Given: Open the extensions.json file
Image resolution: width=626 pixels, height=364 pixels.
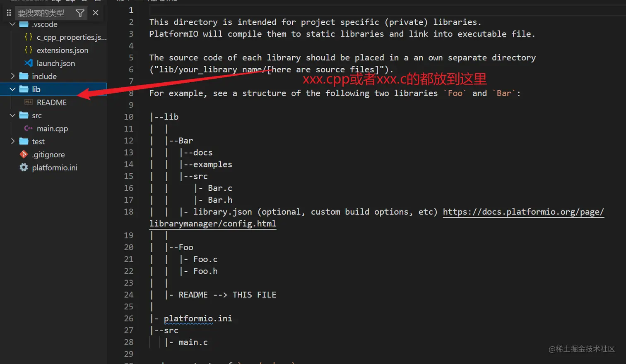Looking at the screenshot, I should point(63,50).
